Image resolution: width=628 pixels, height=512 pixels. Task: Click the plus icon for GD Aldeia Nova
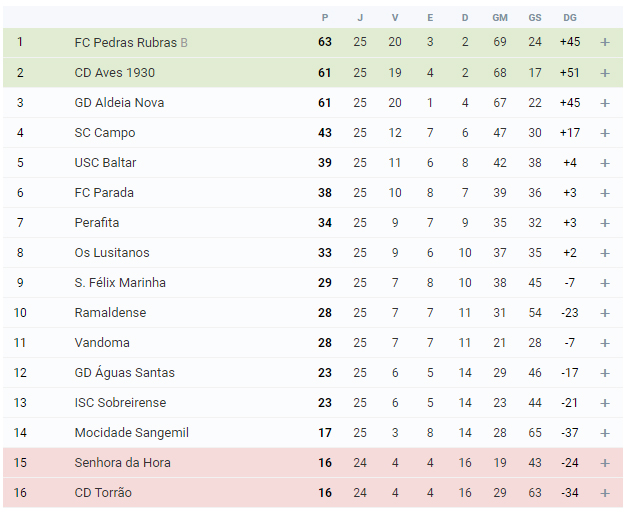[605, 103]
